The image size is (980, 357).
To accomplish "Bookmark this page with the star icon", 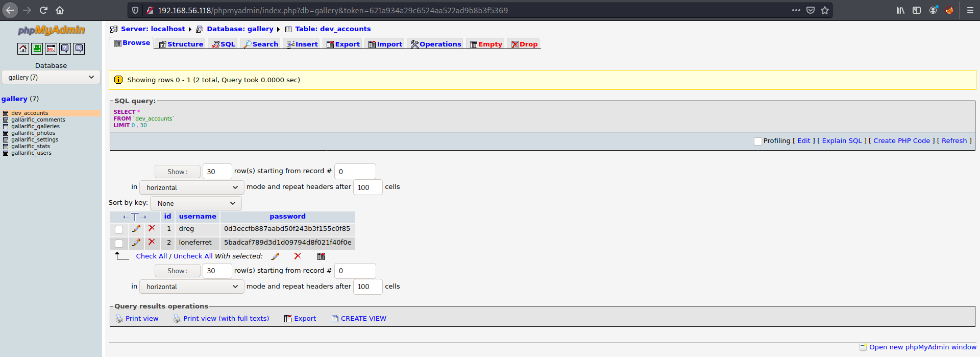I will pyautogui.click(x=825, y=10).
